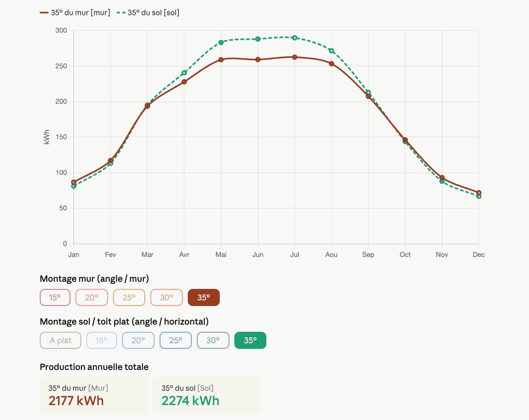Image resolution: width=529 pixels, height=420 pixels.
Task: Click the April point on the green dashed line
Action: [x=184, y=73]
